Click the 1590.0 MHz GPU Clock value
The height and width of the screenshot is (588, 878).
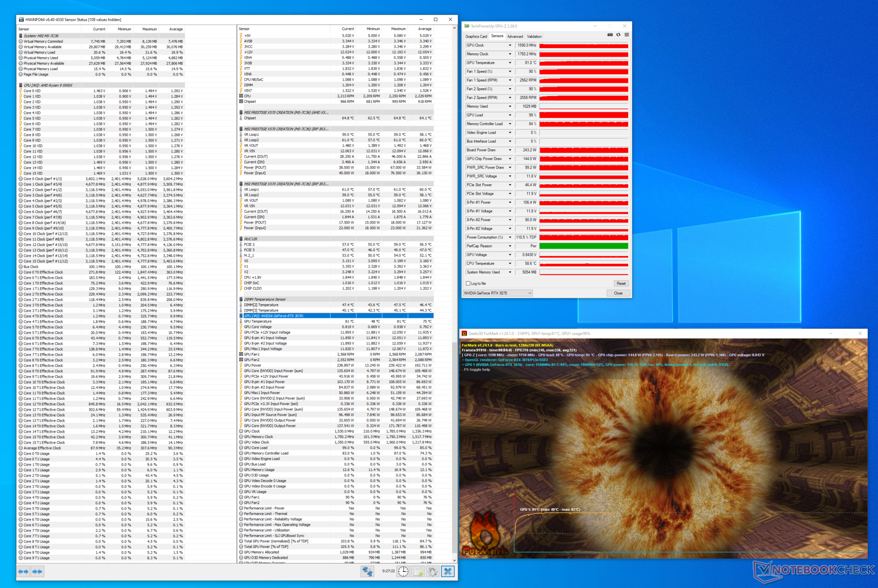(526, 45)
